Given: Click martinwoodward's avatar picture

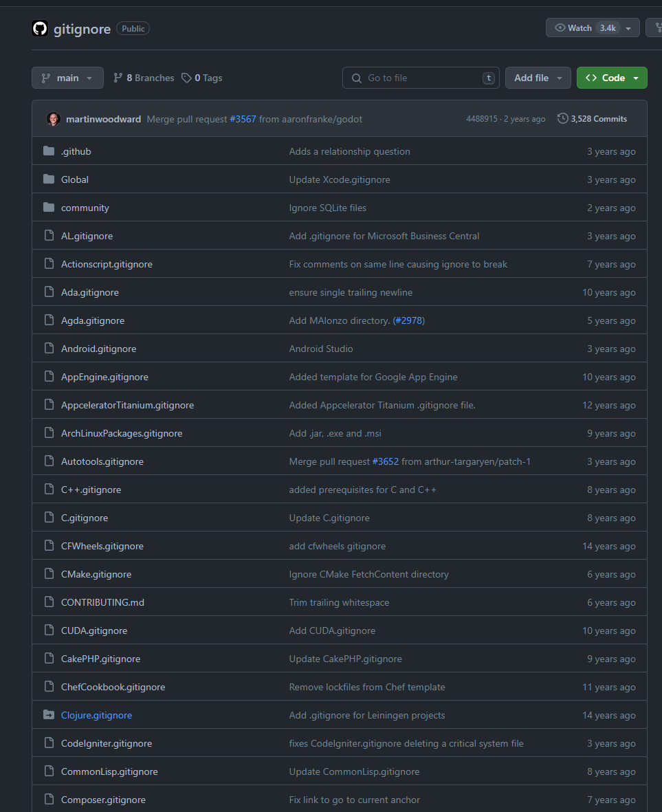Looking at the screenshot, I should [54, 119].
